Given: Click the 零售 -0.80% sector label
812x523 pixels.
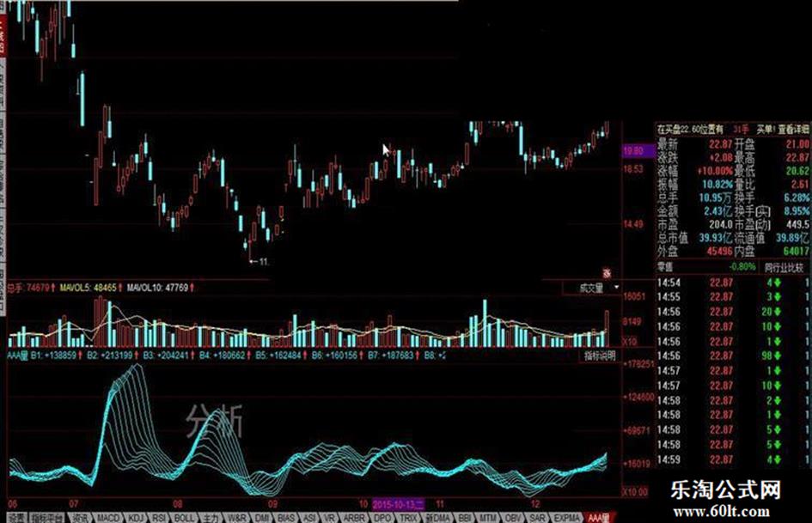Looking at the screenshot, I should point(706,267).
